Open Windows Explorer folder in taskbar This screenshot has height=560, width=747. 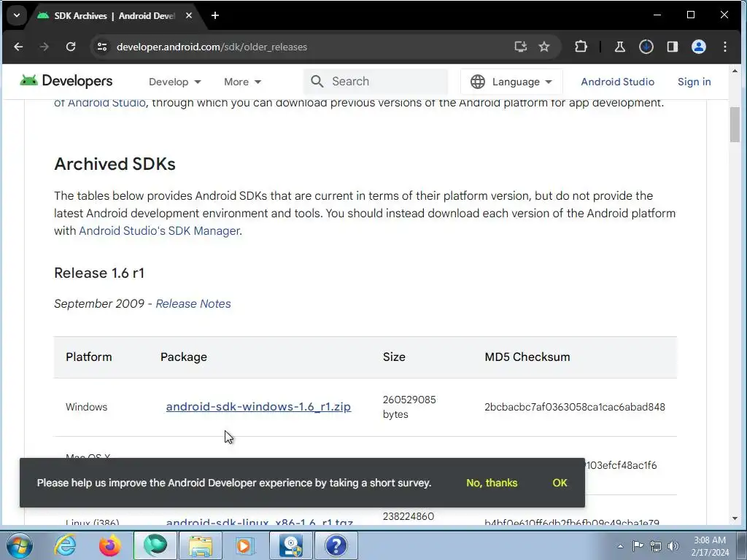tap(201, 545)
